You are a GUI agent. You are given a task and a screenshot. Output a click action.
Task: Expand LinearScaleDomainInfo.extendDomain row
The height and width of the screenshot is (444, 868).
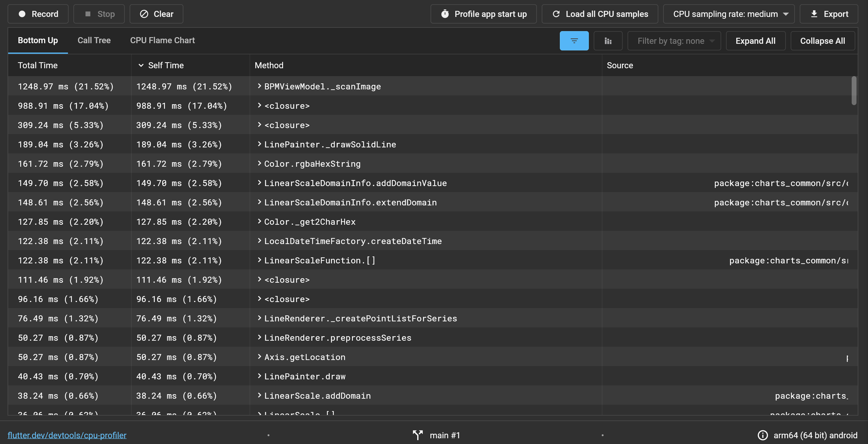coord(260,202)
